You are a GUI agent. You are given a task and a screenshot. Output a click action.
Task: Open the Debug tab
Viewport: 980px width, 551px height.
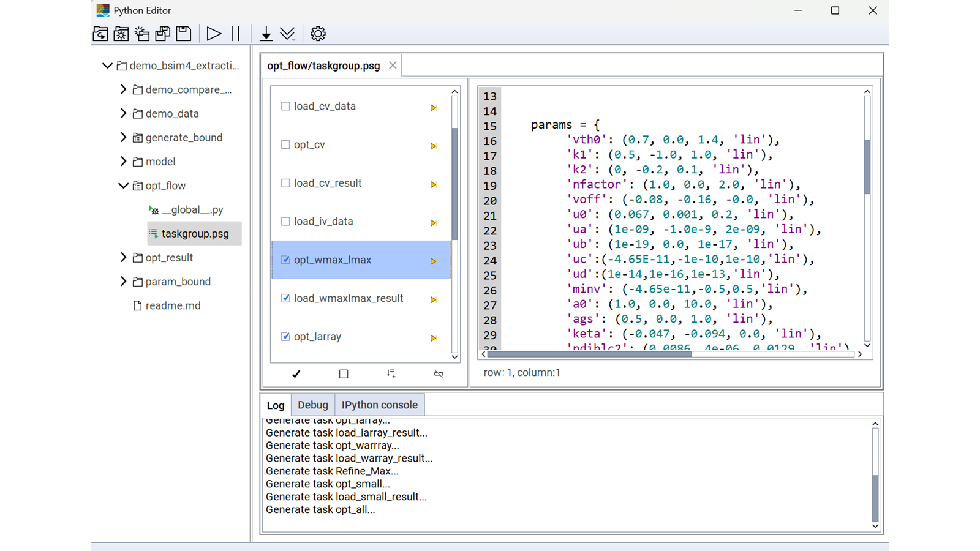[312, 404]
